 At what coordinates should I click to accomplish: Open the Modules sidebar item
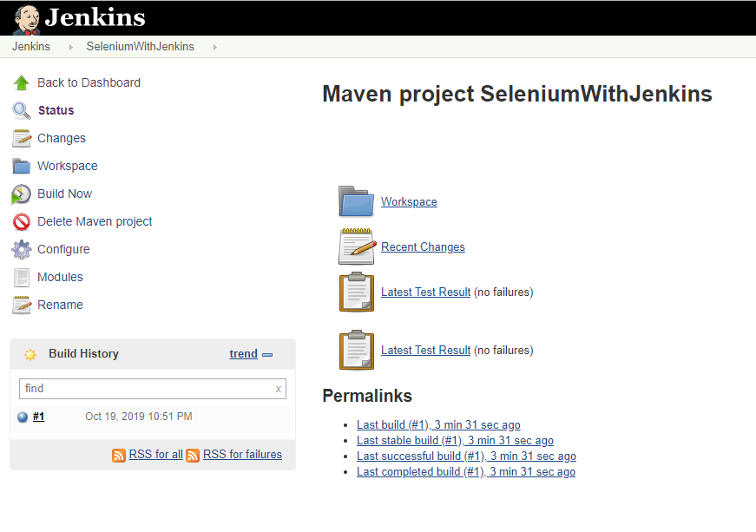(x=60, y=277)
